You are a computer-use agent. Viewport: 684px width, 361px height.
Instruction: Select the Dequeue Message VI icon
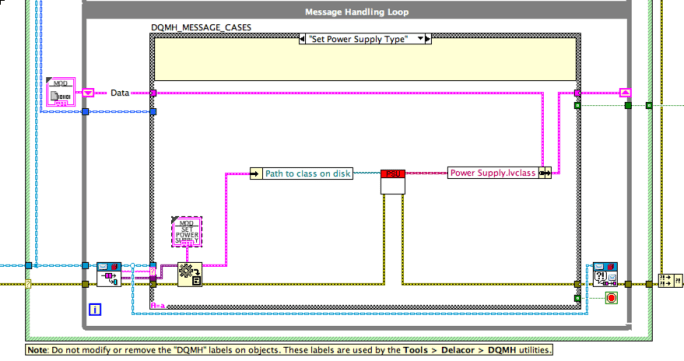point(109,274)
